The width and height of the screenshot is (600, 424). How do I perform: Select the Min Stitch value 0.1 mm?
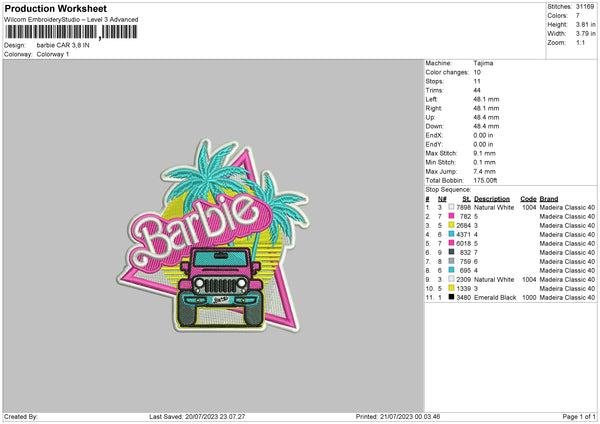484,162
